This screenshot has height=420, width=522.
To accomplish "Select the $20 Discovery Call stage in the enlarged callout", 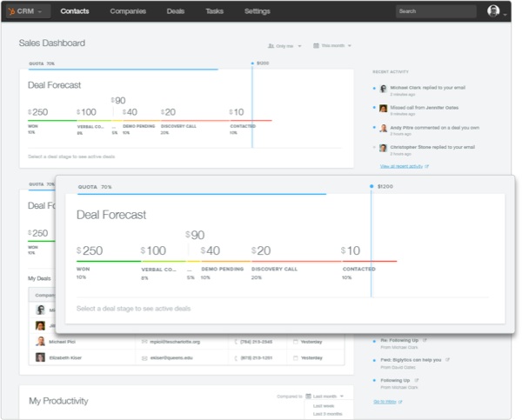I will click(296, 262).
